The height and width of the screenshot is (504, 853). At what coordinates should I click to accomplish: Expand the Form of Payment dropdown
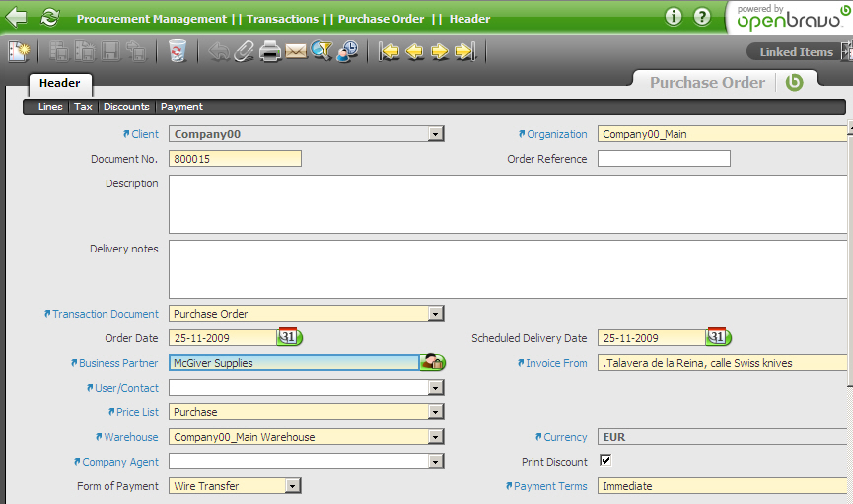(x=293, y=486)
